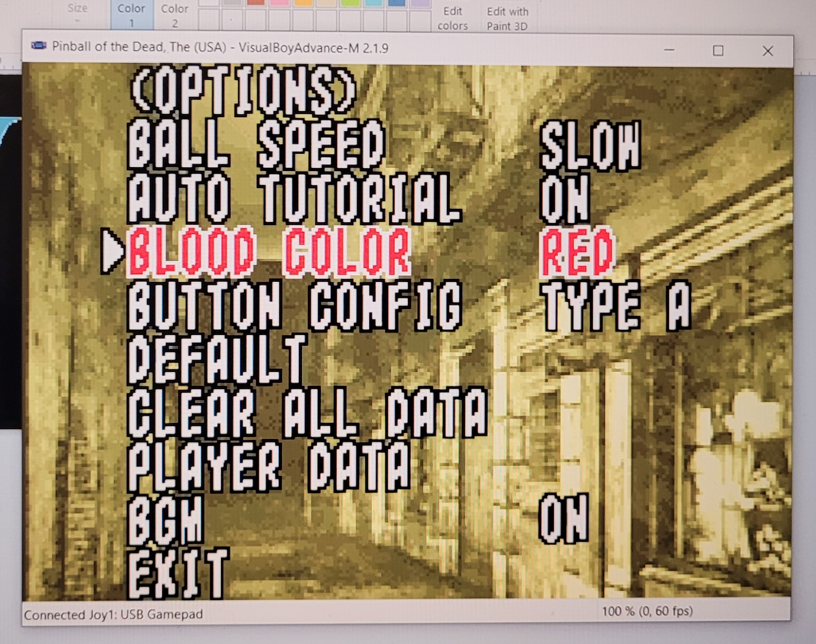
Task: Minimize the VisualBoyAdvance-M window
Action: [x=669, y=50]
